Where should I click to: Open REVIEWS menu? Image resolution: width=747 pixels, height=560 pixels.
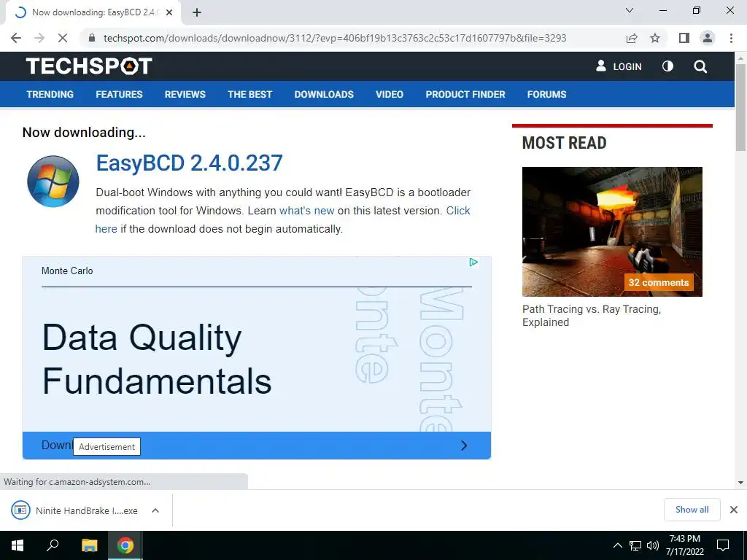[x=185, y=94]
